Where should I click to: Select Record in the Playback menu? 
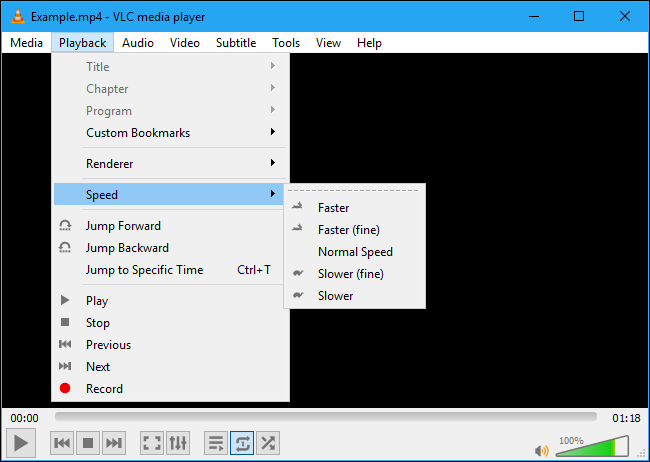[x=170, y=388]
